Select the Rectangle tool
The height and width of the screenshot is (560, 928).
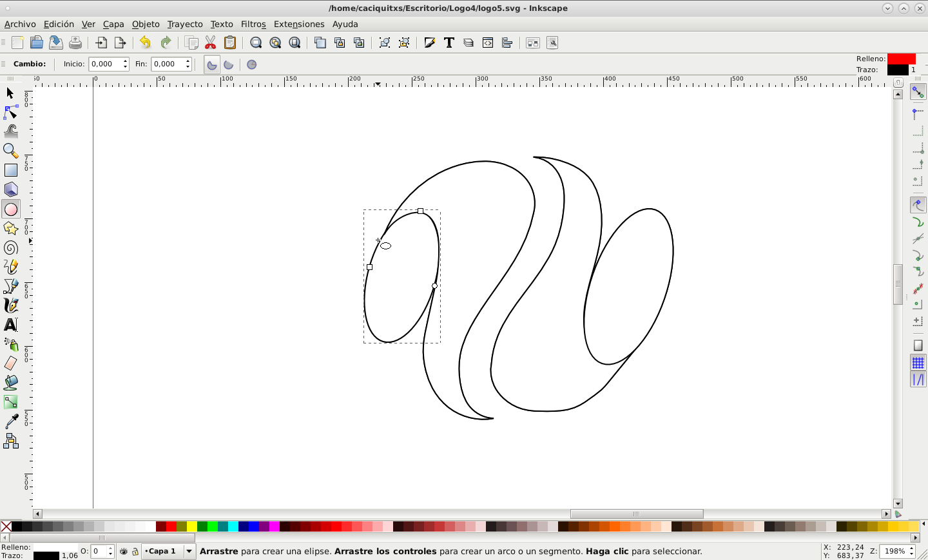click(x=10, y=171)
